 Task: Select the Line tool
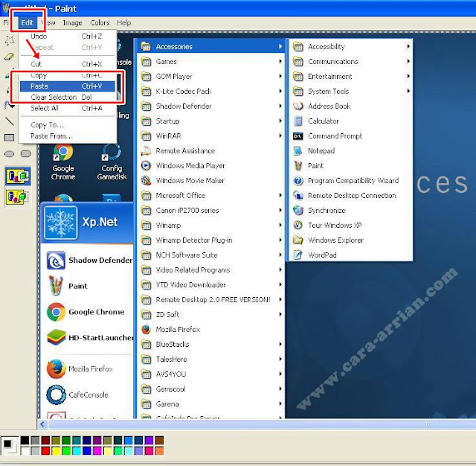9,121
